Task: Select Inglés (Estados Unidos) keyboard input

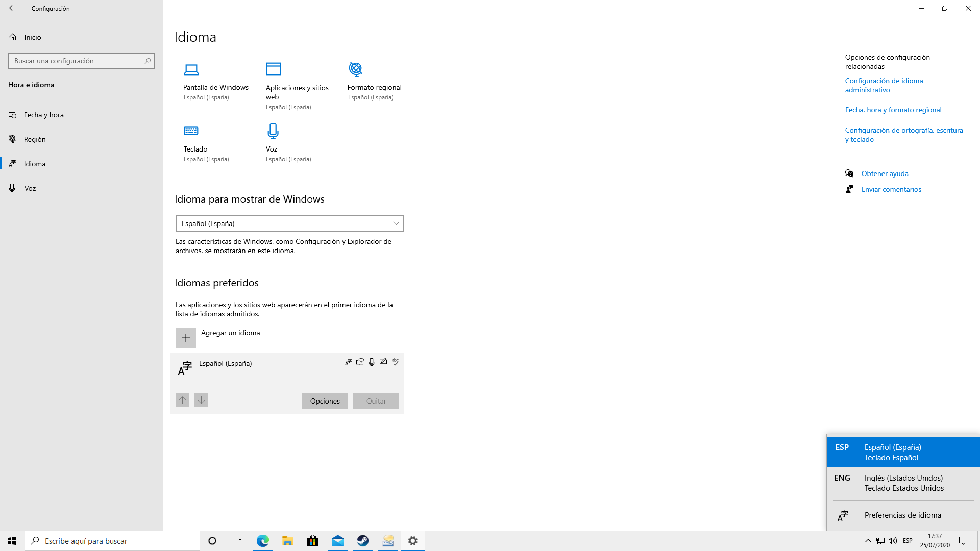Action: tap(903, 483)
